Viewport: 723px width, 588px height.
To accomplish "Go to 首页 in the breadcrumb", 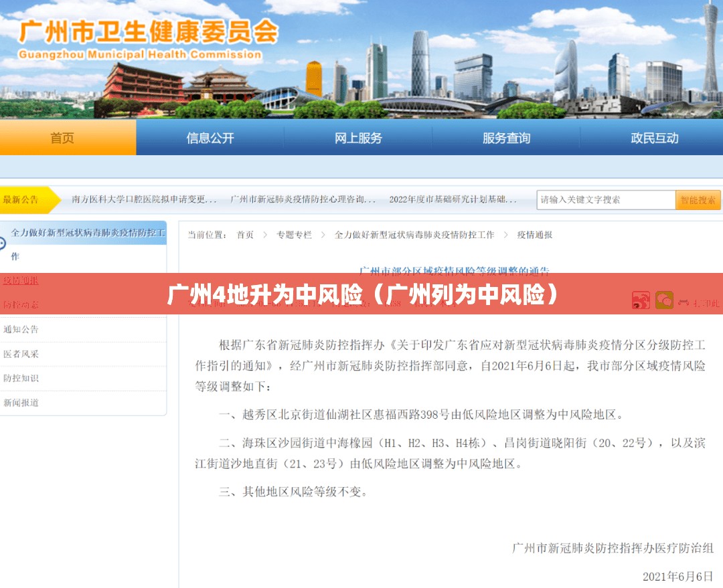I will click(x=245, y=235).
